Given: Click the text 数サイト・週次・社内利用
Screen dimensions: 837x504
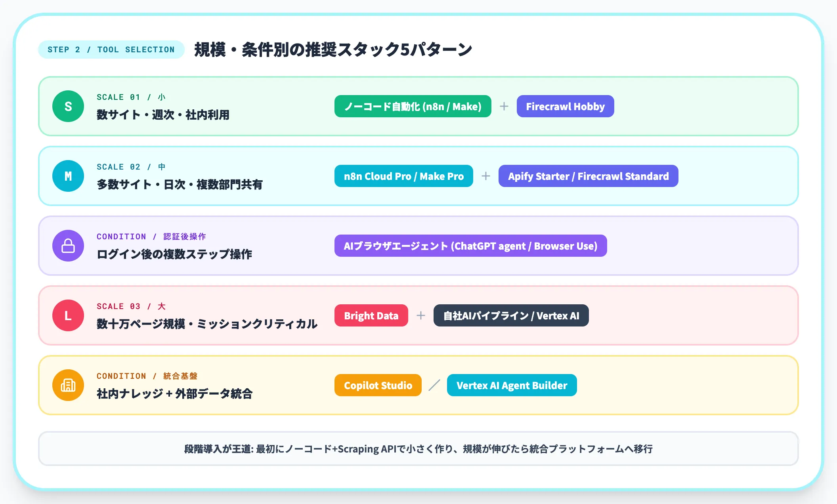Looking at the screenshot, I should (x=163, y=115).
